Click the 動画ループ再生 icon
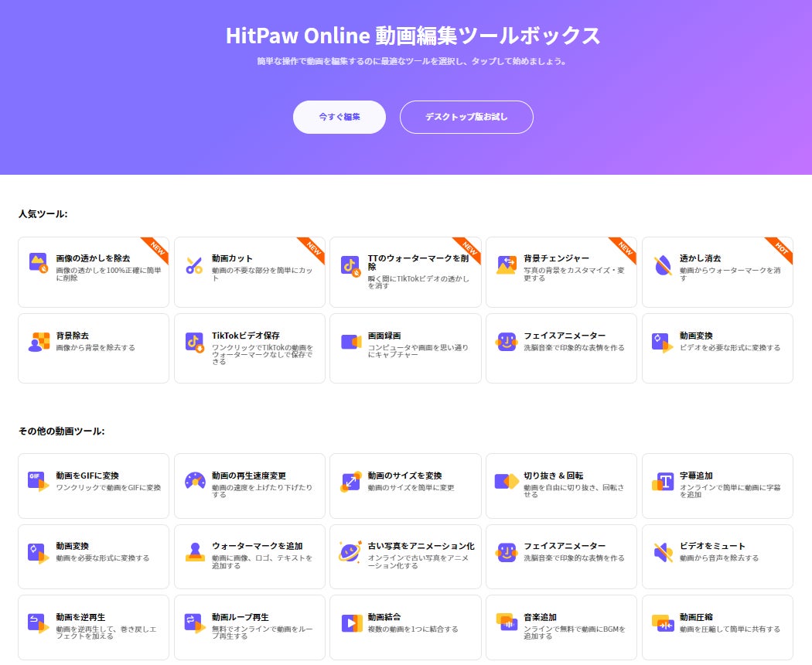This screenshot has width=812, height=665. point(195,623)
